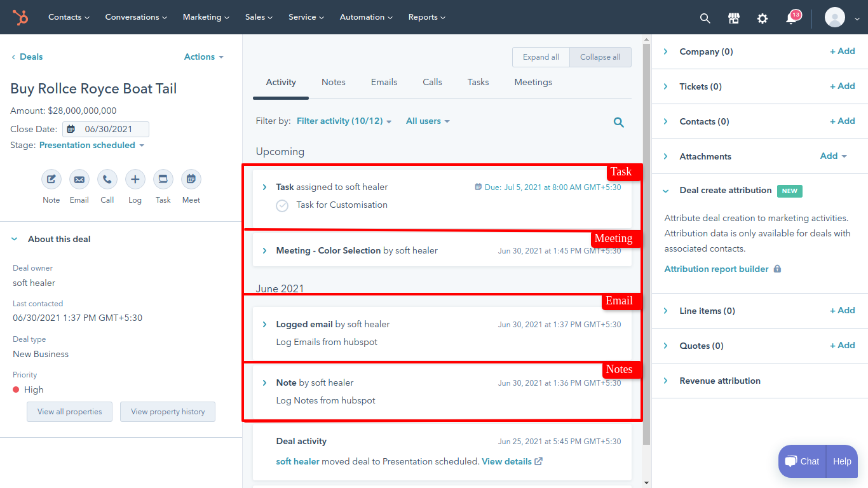
Task: Mark Task for Customisation as complete
Action: pos(282,205)
